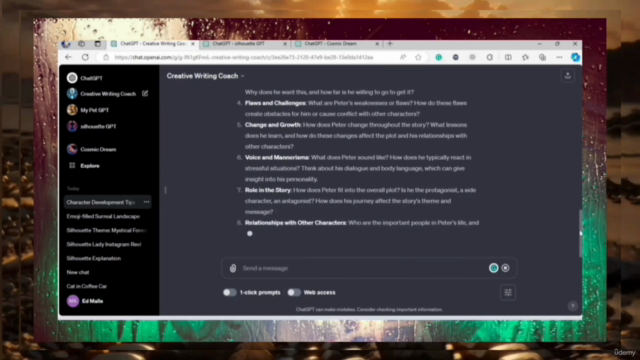Click the site lock icon in the address bar
The image size is (640, 360).
(106, 58)
